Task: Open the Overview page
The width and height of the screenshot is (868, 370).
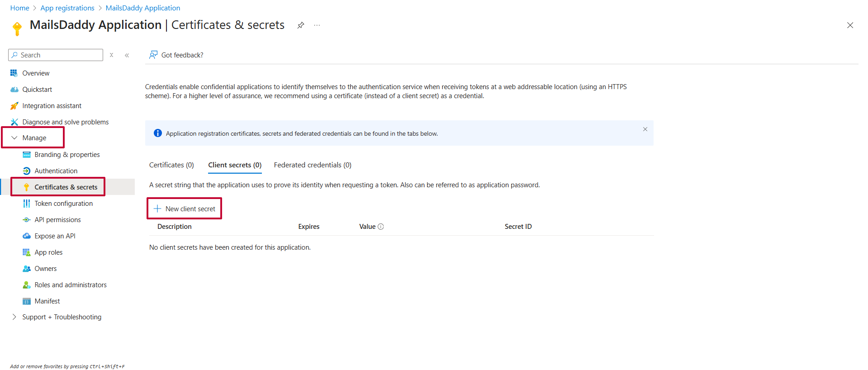Action: point(36,73)
